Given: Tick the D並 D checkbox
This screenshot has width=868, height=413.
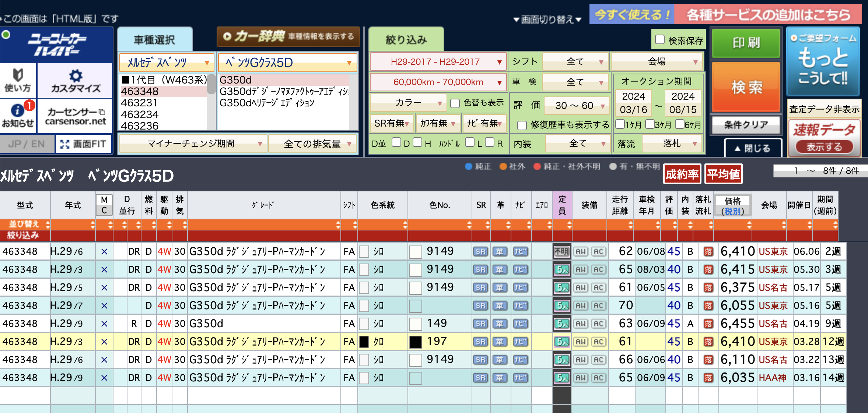Looking at the screenshot, I should (x=396, y=142).
